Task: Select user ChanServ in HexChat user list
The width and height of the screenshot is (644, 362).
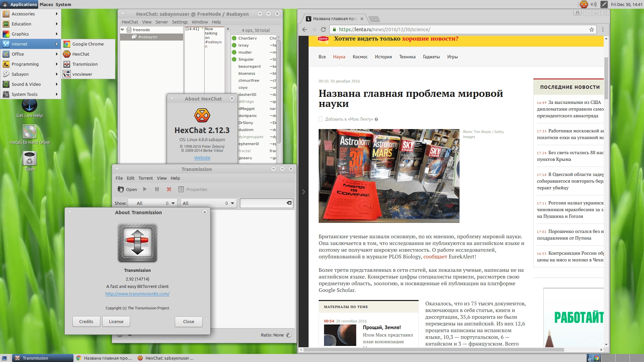Action: pos(254,38)
